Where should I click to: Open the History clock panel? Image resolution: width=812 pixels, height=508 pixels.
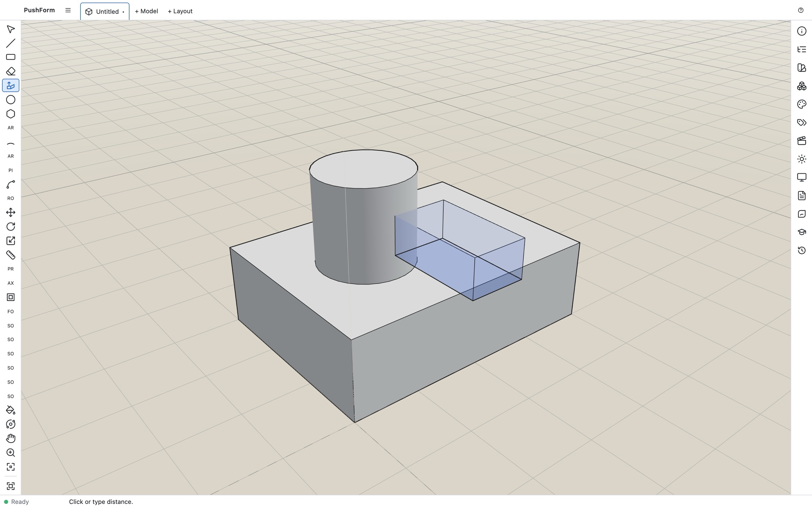(x=802, y=251)
